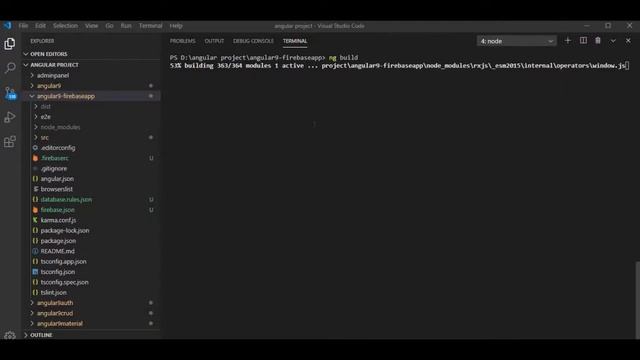640x360 pixels.
Task: Open the File menu
Action: pos(23,26)
